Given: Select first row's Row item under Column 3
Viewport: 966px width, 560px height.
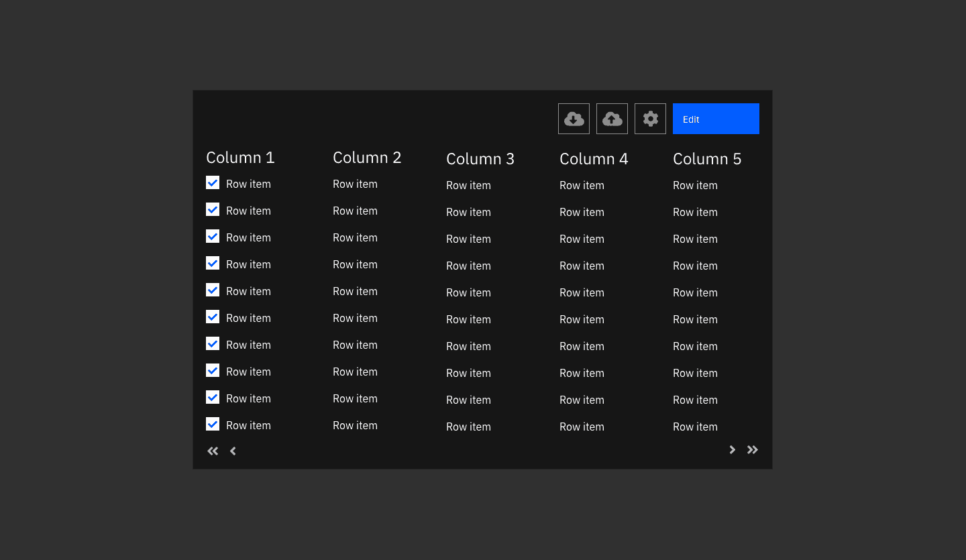Looking at the screenshot, I should tap(468, 185).
